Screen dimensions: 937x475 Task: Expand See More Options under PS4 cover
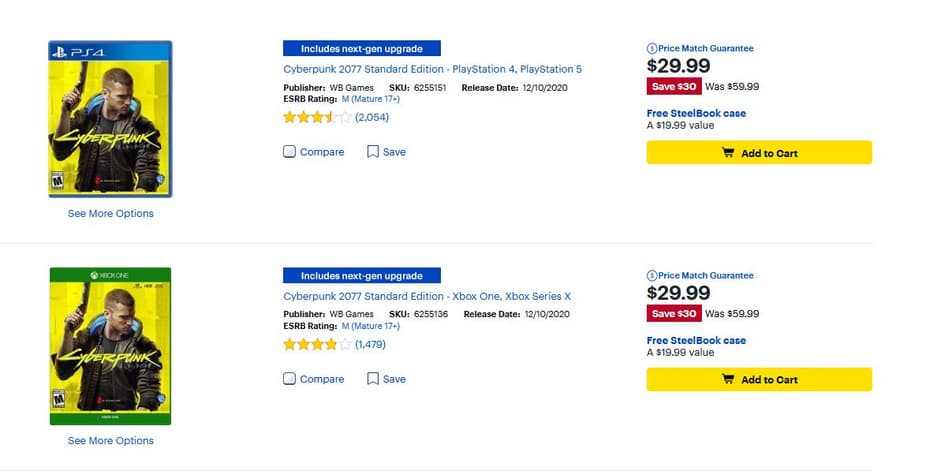click(x=111, y=213)
